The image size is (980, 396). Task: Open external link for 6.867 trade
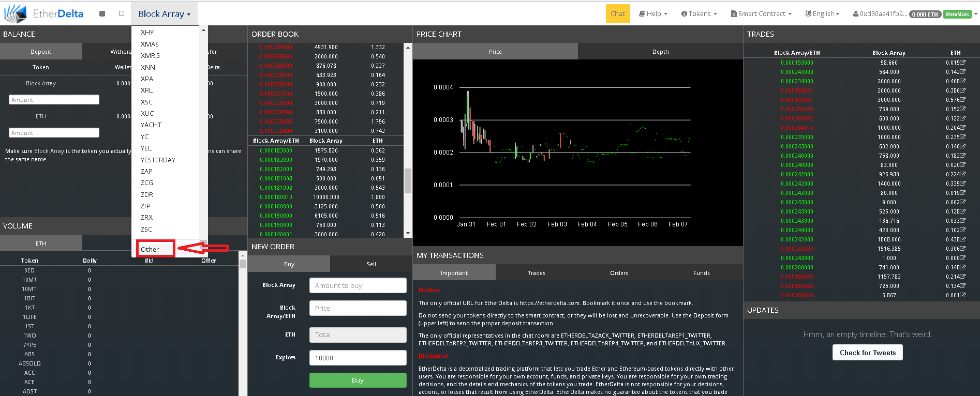tap(963, 295)
